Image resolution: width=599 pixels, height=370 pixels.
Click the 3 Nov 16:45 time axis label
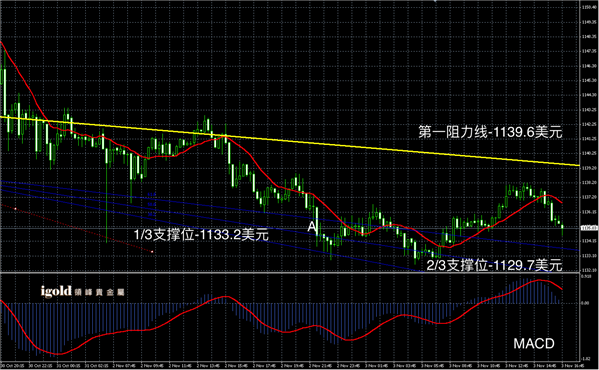click(x=573, y=366)
